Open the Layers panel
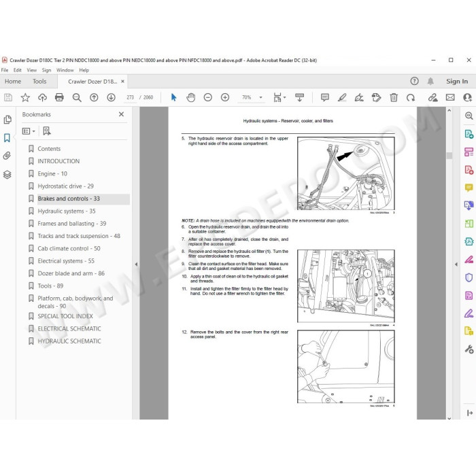 click(x=7, y=175)
